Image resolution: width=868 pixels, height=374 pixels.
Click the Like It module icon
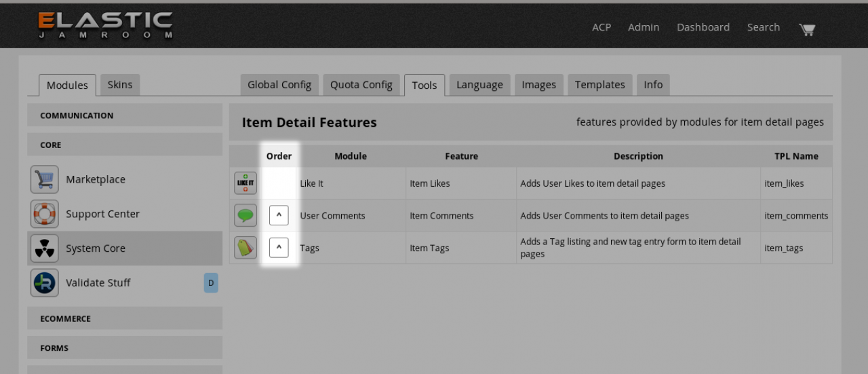click(x=245, y=183)
